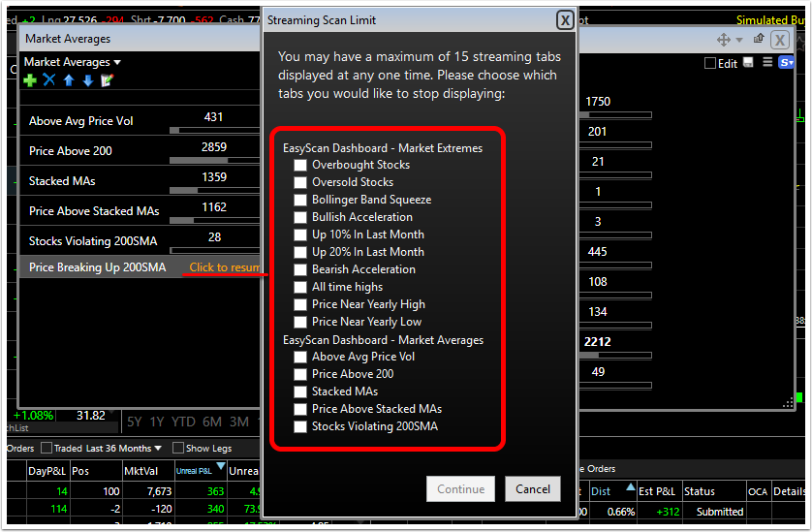The height and width of the screenshot is (532, 812).
Task: Tick the Bearish Acceleration checkbox
Action: click(300, 270)
